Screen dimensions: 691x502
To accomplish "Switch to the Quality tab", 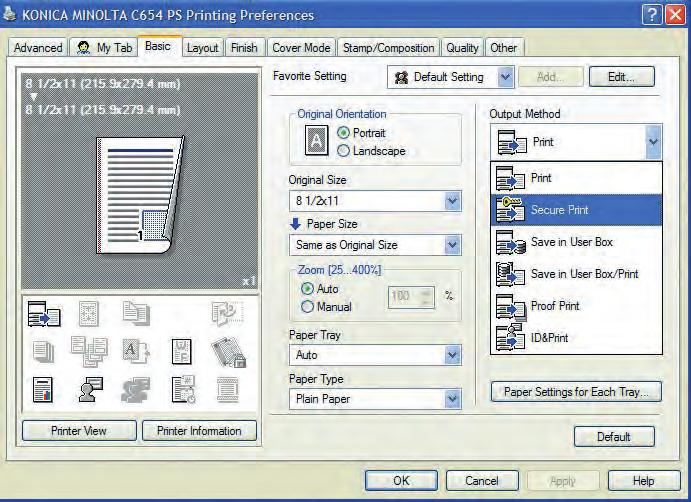I will pyautogui.click(x=462, y=48).
